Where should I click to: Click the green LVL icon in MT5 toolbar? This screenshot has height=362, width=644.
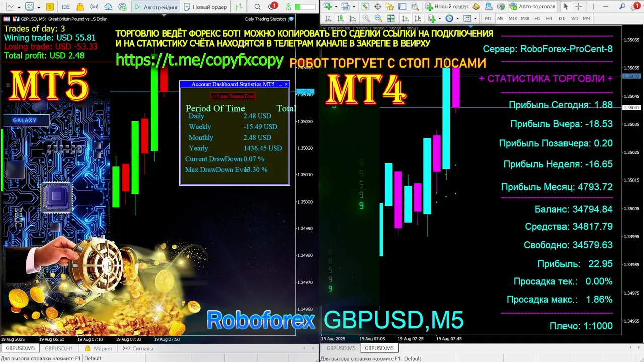(288, 7)
